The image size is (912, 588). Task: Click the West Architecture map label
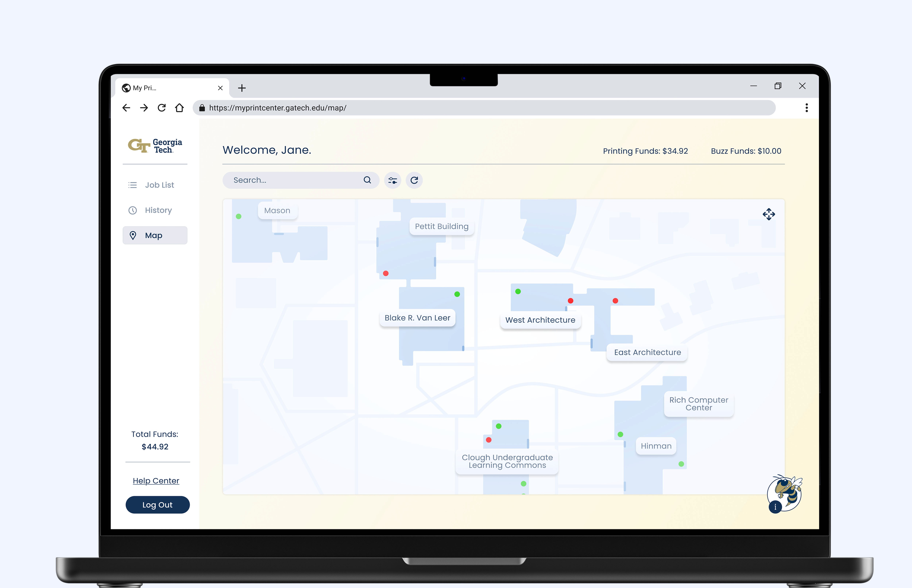click(540, 320)
